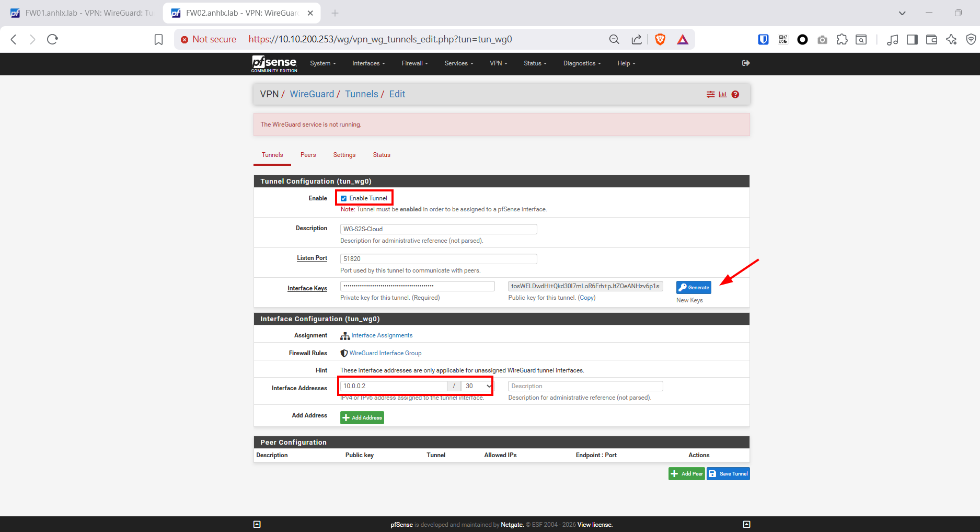
Task: Open the Interface Assignments link
Action: coord(382,335)
